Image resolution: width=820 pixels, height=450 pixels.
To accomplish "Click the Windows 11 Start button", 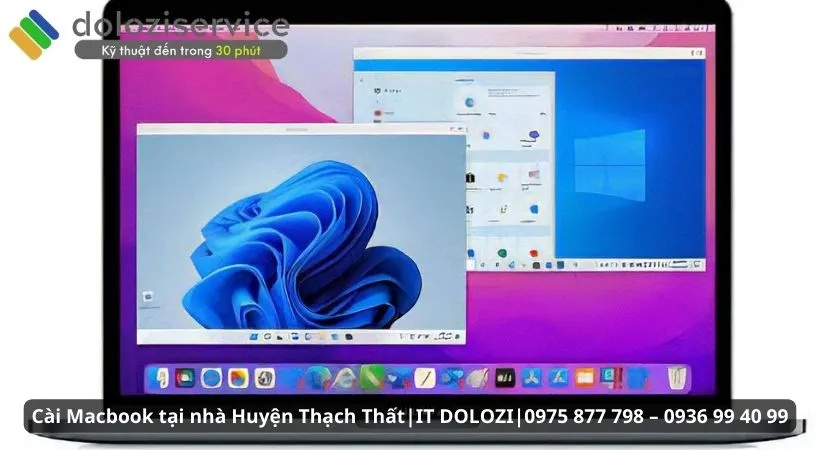I will click(254, 336).
